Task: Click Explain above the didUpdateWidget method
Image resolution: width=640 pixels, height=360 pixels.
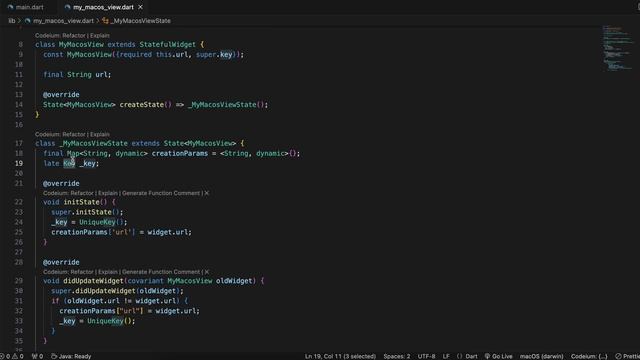Action: pos(108,272)
